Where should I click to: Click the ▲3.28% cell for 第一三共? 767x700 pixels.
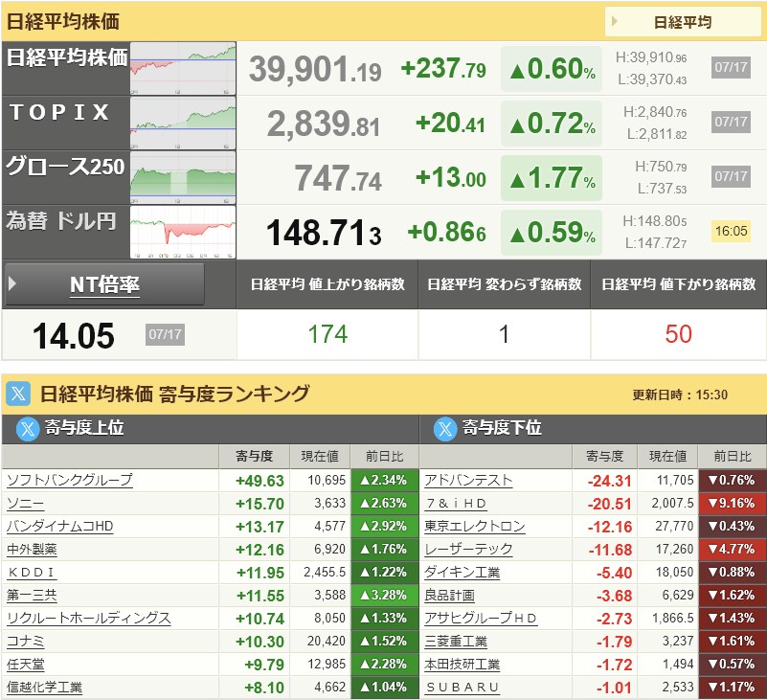(x=385, y=595)
